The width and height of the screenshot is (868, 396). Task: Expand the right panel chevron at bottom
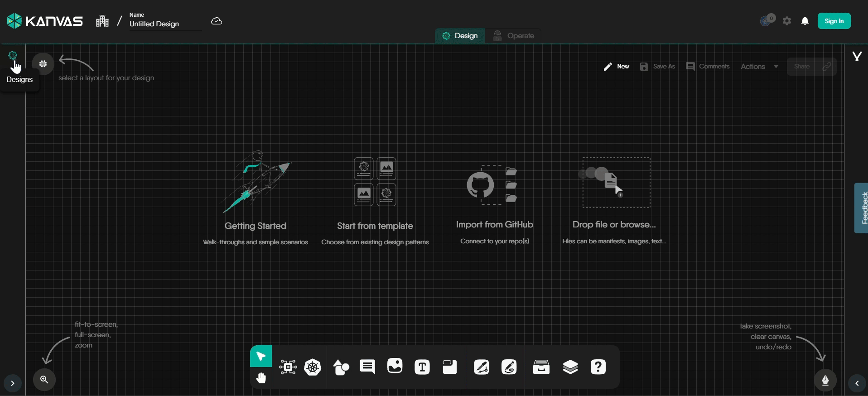click(x=857, y=383)
